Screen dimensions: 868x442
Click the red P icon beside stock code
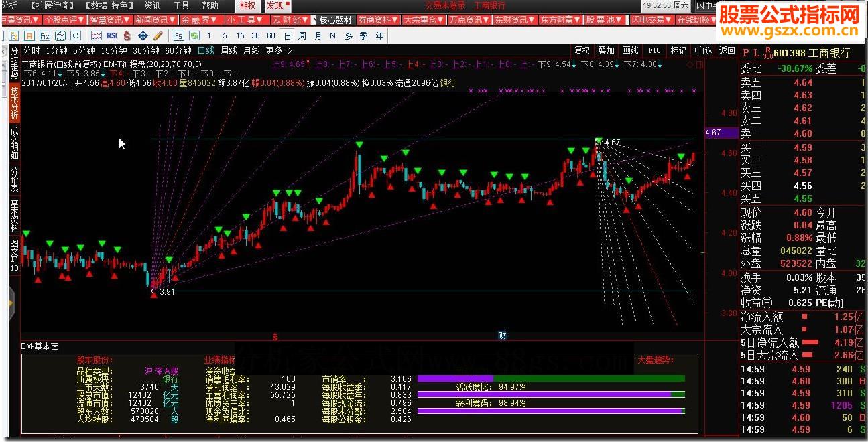(746, 52)
